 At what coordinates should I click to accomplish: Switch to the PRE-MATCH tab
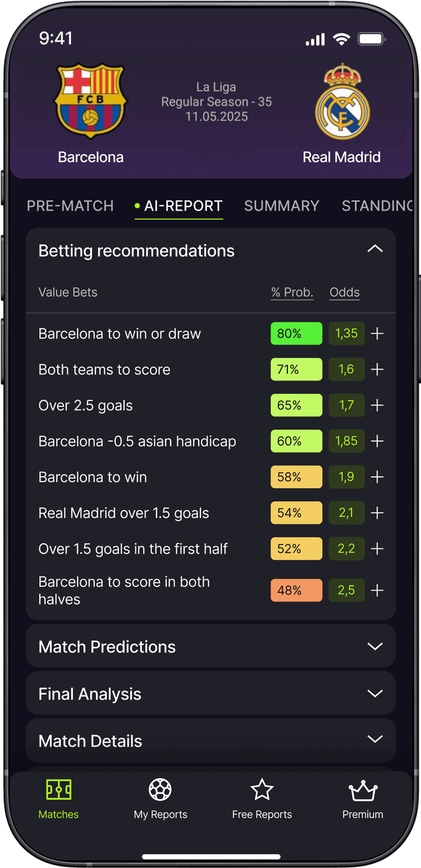70,206
